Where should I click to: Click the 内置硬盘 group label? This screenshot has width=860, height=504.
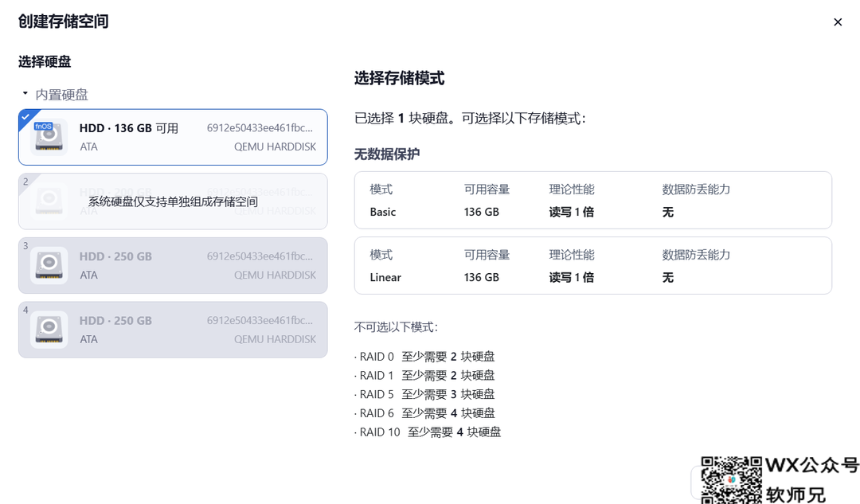point(61,95)
